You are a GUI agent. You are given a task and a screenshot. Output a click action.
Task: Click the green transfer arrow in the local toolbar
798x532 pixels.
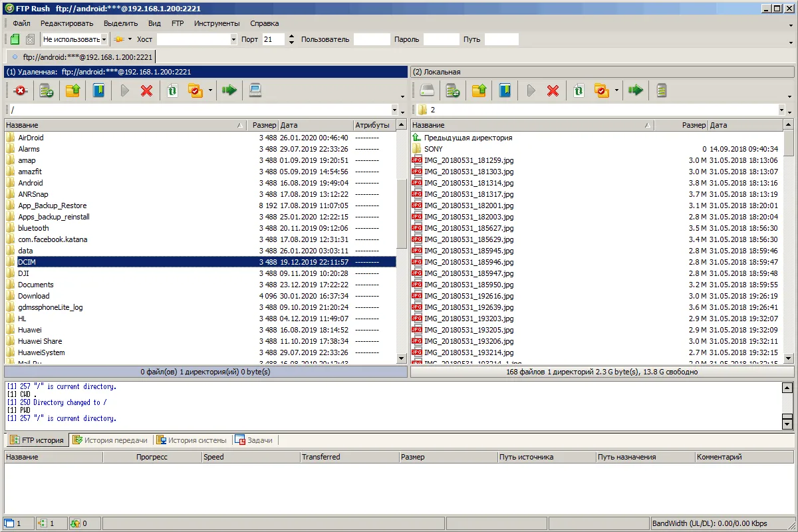636,90
